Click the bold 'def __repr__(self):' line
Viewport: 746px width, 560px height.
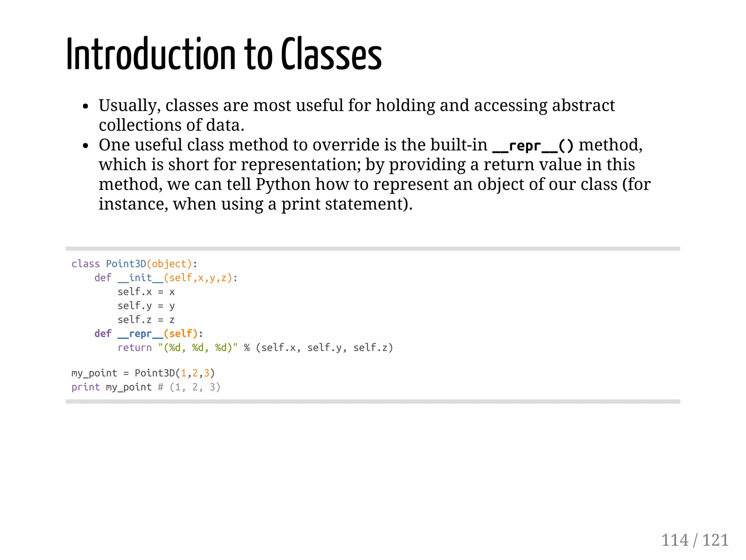[149, 334]
